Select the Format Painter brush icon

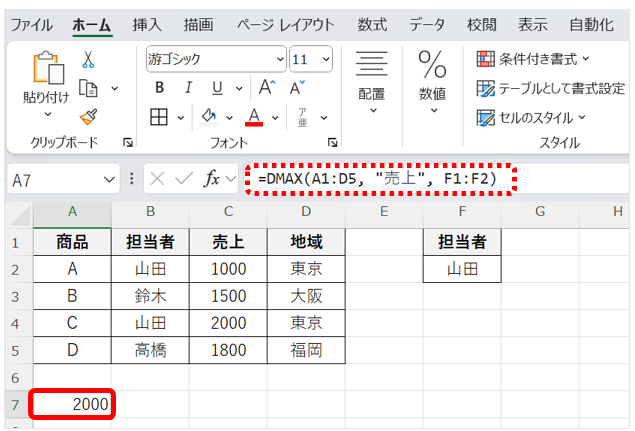88,116
